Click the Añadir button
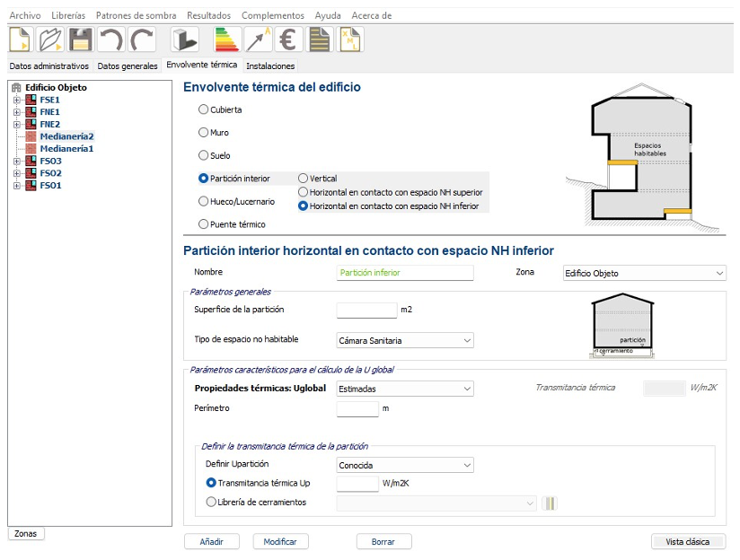 tap(212, 542)
